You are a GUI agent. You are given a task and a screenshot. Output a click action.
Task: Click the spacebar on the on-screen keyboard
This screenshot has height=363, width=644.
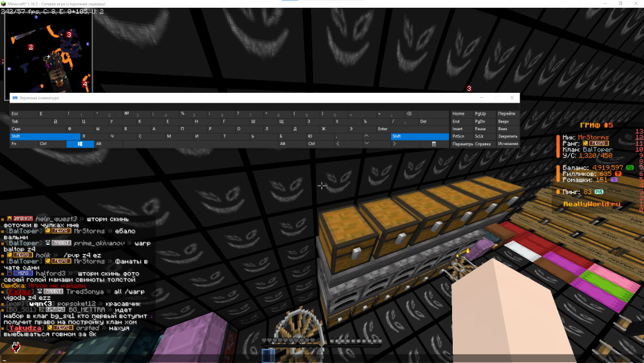200,144
